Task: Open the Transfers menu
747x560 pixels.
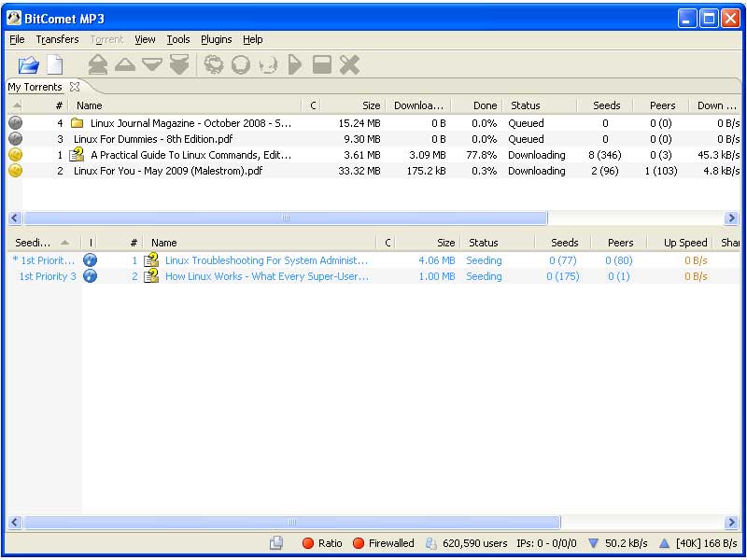Action: (57, 39)
